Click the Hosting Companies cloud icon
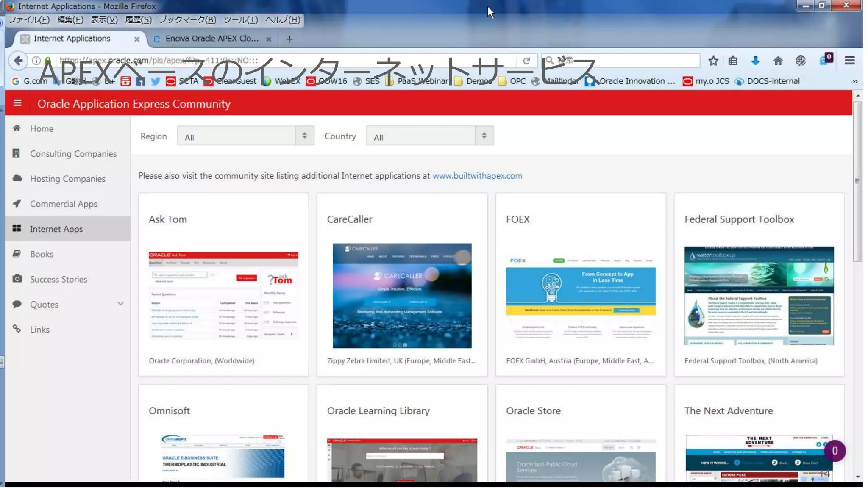868x488 pixels. (17, 178)
